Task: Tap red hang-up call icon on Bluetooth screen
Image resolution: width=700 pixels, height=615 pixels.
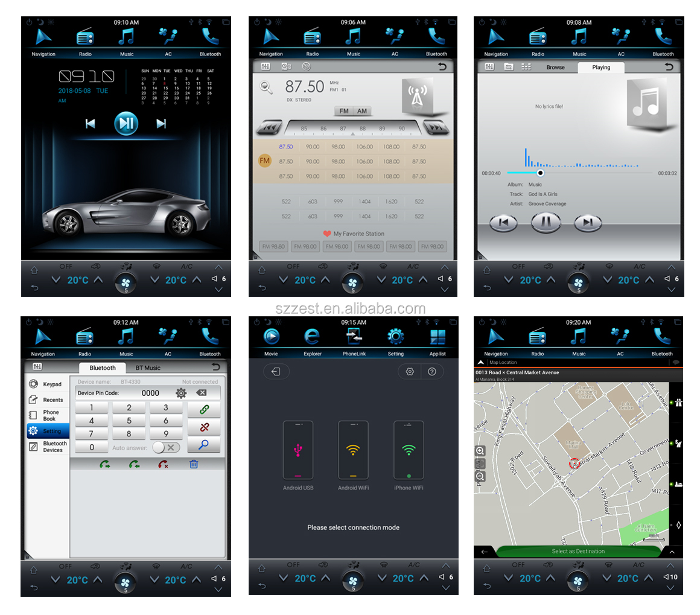Action: [x=163, y=465]
